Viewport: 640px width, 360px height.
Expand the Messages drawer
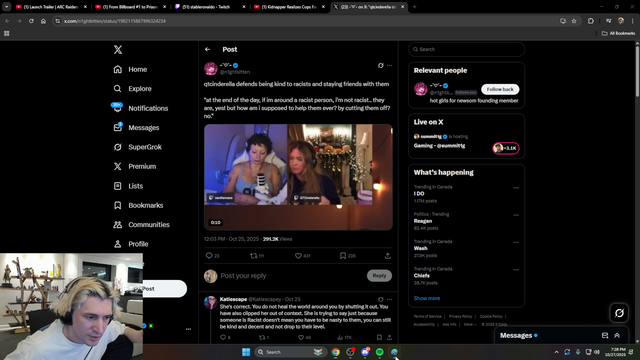(x=617, y=335)
